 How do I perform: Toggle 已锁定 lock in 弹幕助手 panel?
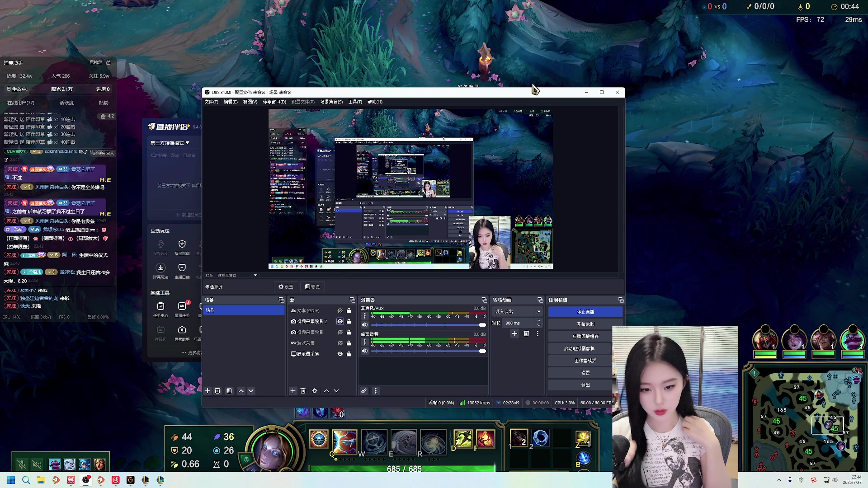click(108, 62)
